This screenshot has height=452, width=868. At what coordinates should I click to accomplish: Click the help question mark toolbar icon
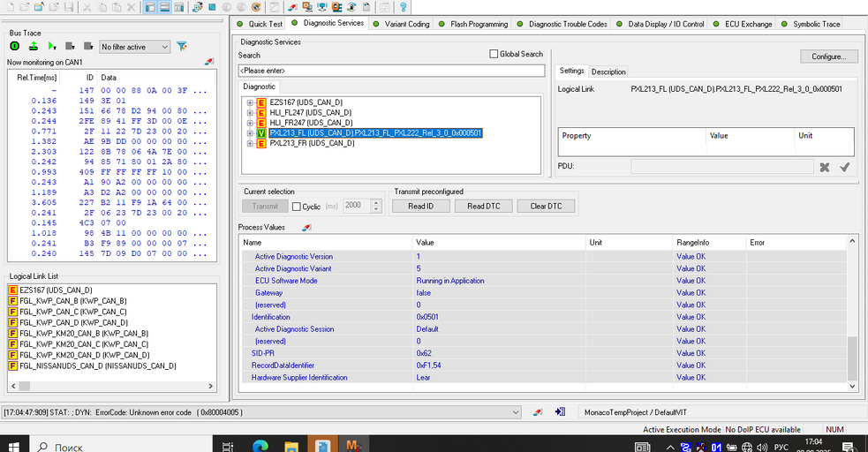pyautogui.click(x=403, y=7)
